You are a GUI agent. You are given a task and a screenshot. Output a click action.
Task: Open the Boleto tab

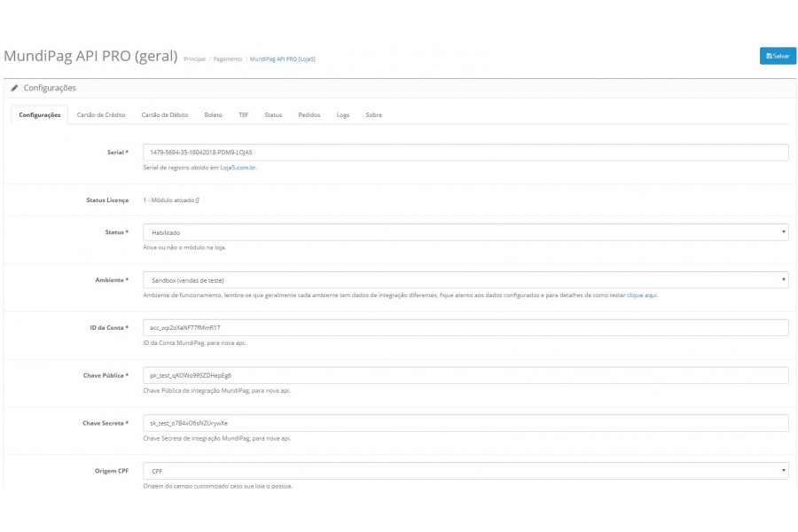point(213,115)
